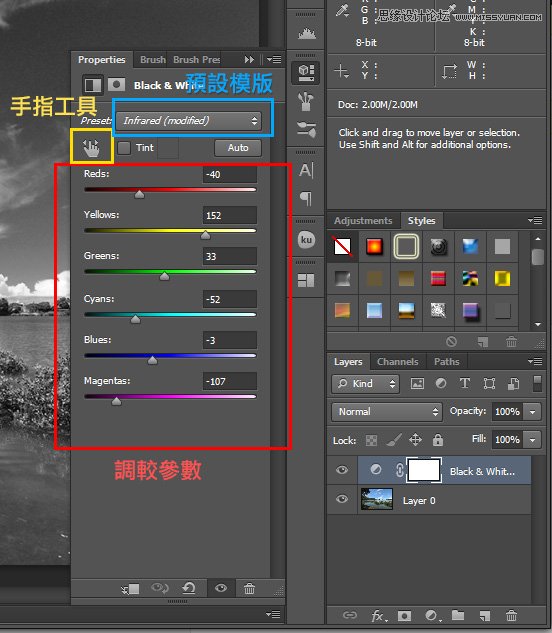Viewport: 552px width, 633px height.
Task: Open the Styles panel flyout menu
Action: [535, 220]
